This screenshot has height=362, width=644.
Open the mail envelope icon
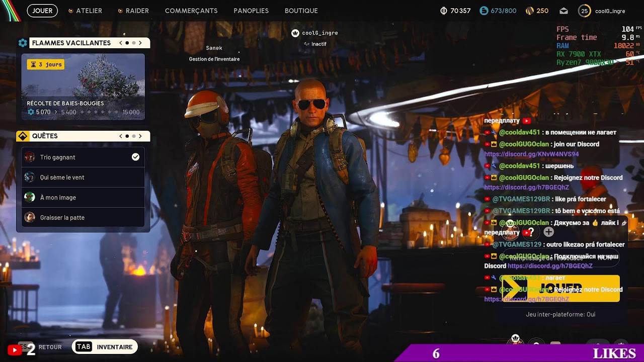click(x=563, y=11)
